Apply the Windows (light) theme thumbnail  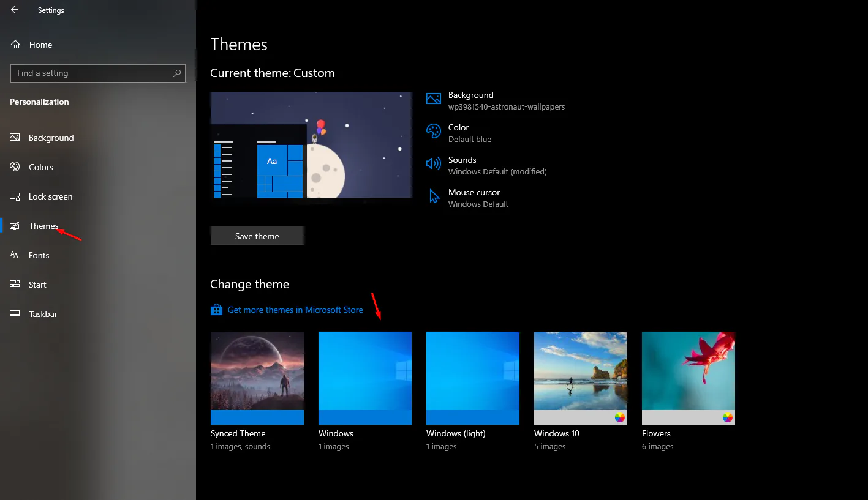[x=473, y=378]
